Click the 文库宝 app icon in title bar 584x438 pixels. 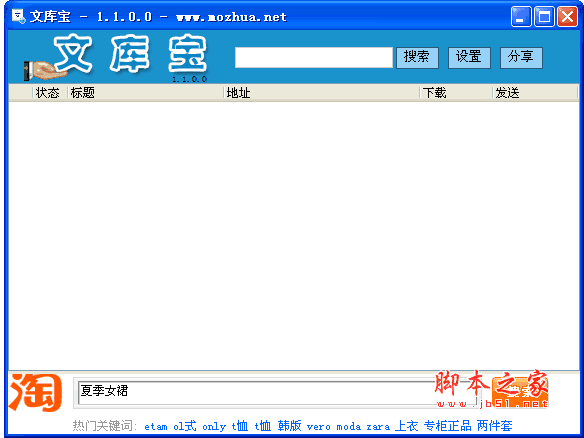(x=18, y=16)
